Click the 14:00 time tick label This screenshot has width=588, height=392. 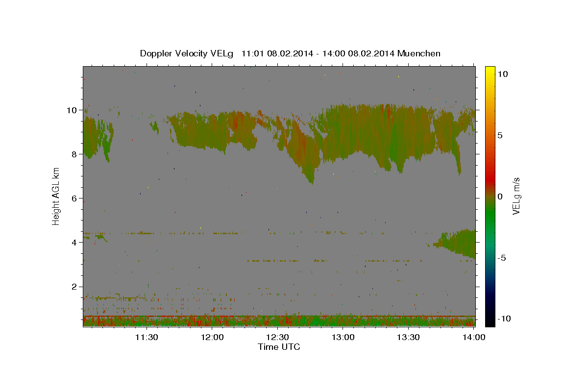point(474,337)
